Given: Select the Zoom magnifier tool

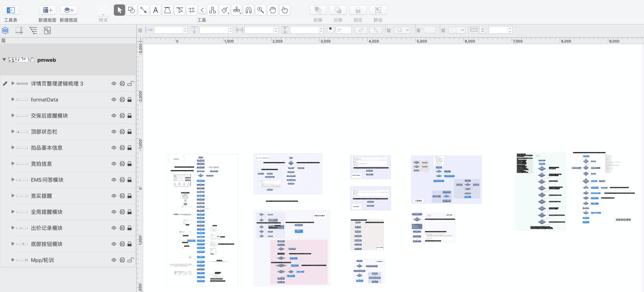Looking at the screenshot, I should [261, 10].
